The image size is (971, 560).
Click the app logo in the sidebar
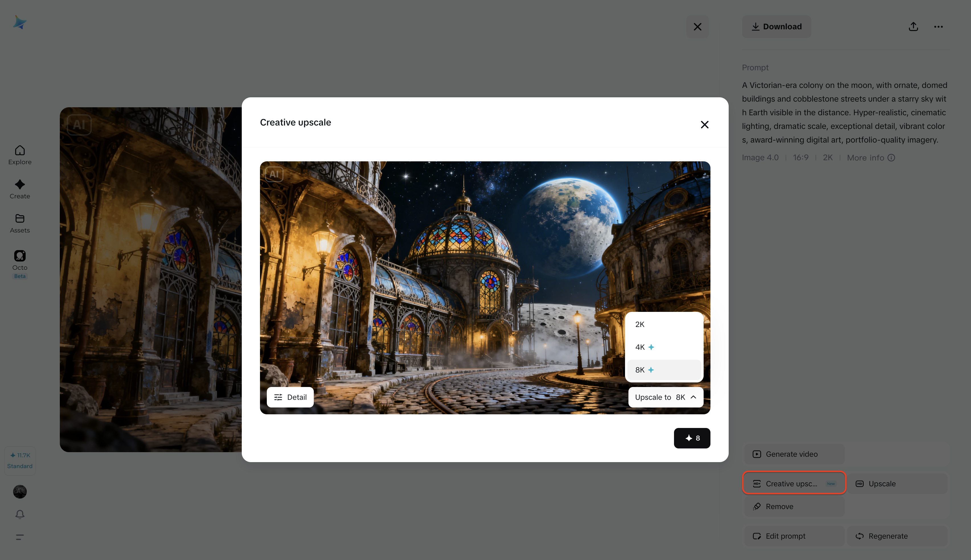pyautogui.click(x=20, y=22)
